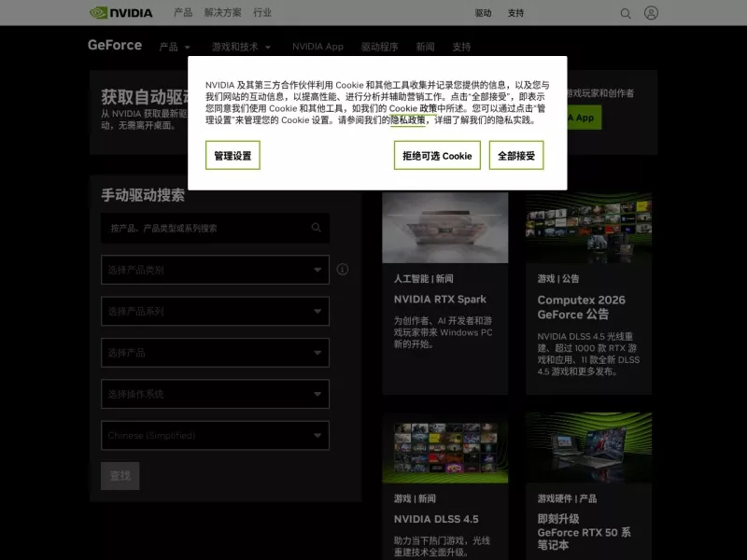Image resolution: width=747 pixels, height=560 pixels.
Task: Open 产品 in the top NVIDIA menu
Action: point(183,13)
